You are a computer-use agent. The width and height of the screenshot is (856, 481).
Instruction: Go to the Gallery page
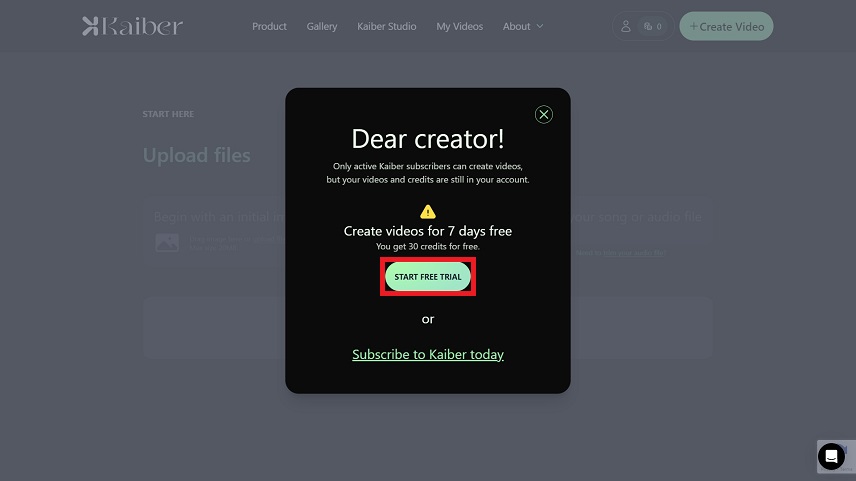tap(322, 26)
